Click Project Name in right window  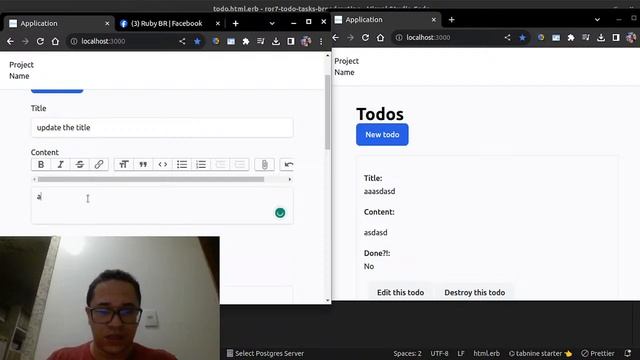pyautogui.click(x=346, y=67)
